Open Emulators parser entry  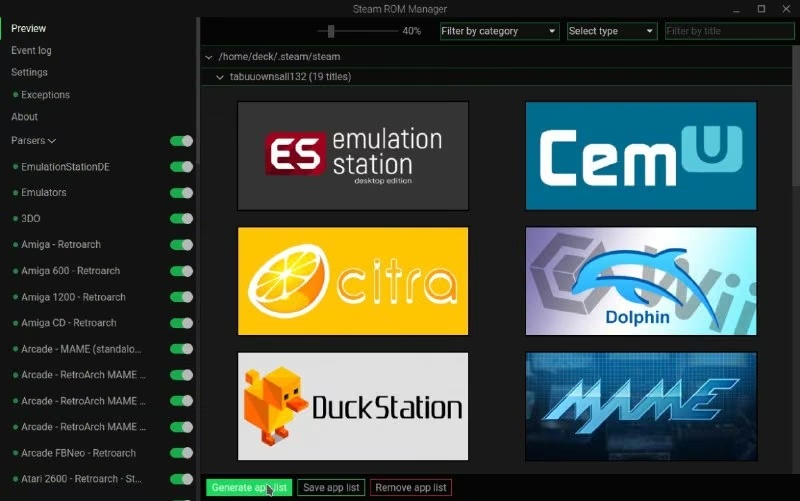(x=44, y=192)
